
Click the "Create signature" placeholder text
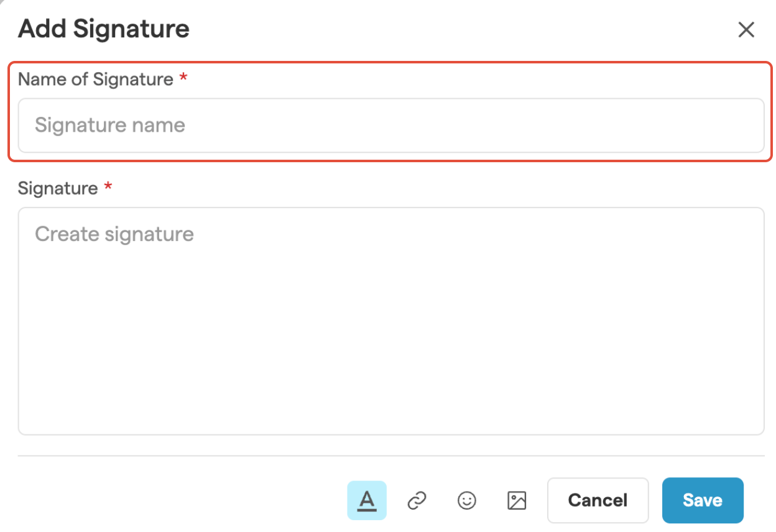click(x=114, y=234)
